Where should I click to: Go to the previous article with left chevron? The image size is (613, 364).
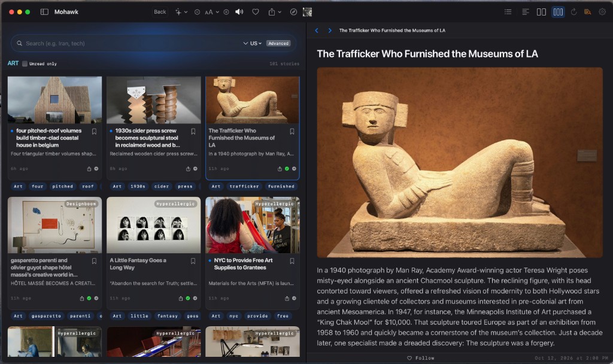[317, 31]
